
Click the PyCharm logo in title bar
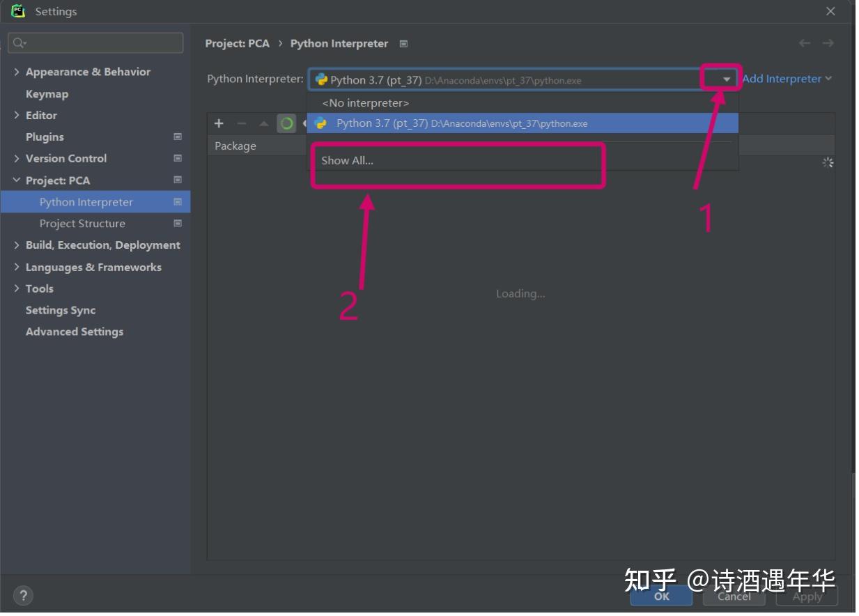[18, 11]
